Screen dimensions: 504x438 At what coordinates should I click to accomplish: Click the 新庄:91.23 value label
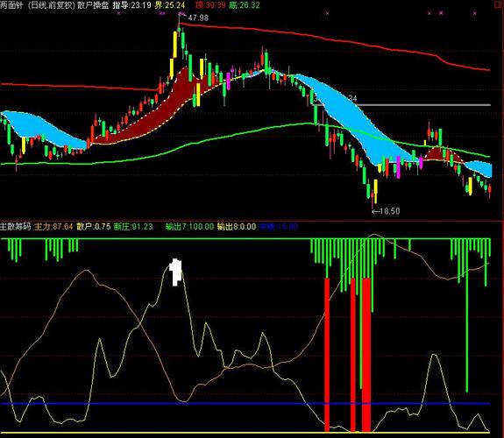133,227
